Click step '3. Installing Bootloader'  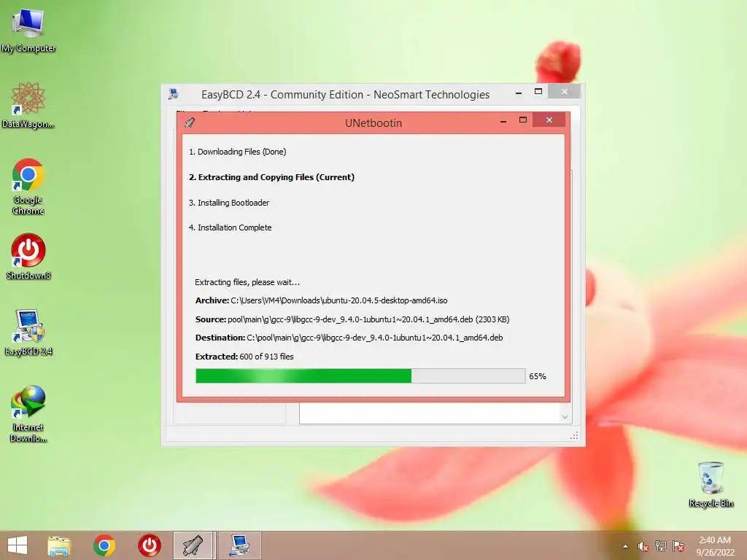pyautogui.click(x=228, y=203)
